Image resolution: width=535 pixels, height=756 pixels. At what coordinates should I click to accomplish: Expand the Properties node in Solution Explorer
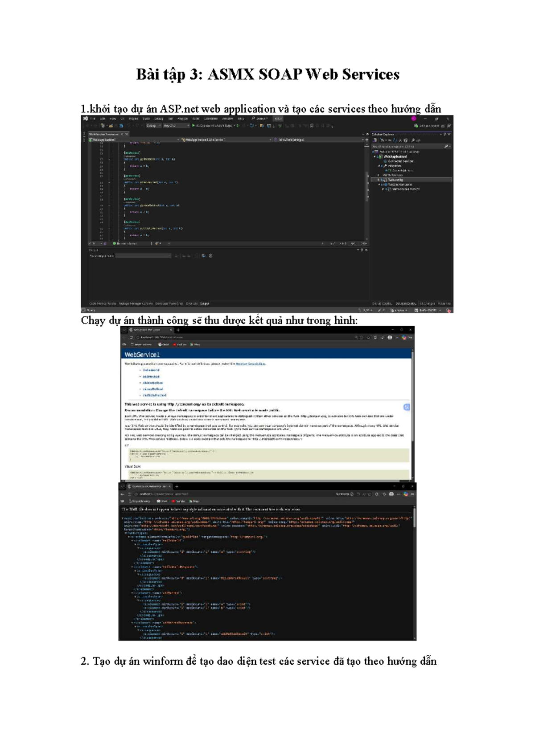pyautogui.click(x=379, y=166)
